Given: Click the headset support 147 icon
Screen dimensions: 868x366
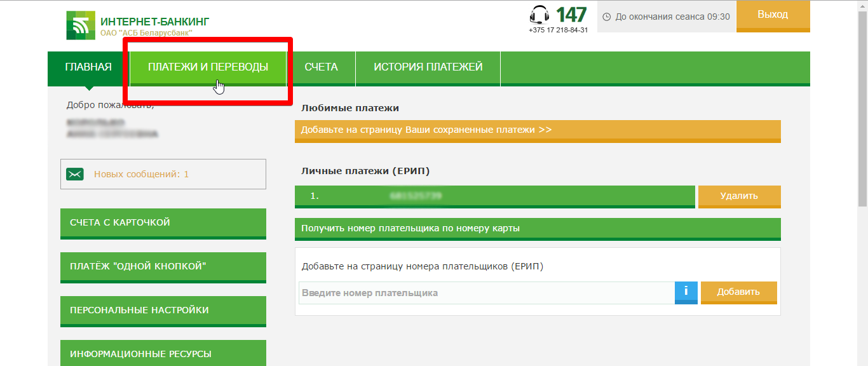Looking at the screenshot, I should [x=539, y=15].
